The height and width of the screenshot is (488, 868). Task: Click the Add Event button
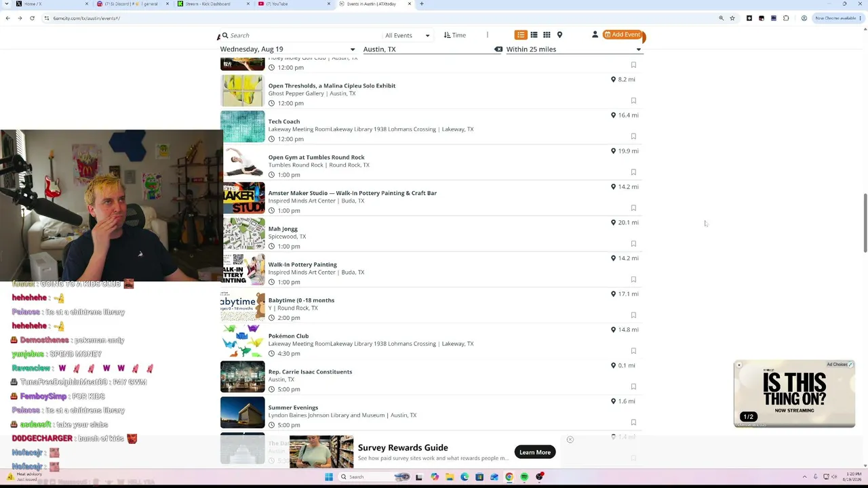(623, 35)
